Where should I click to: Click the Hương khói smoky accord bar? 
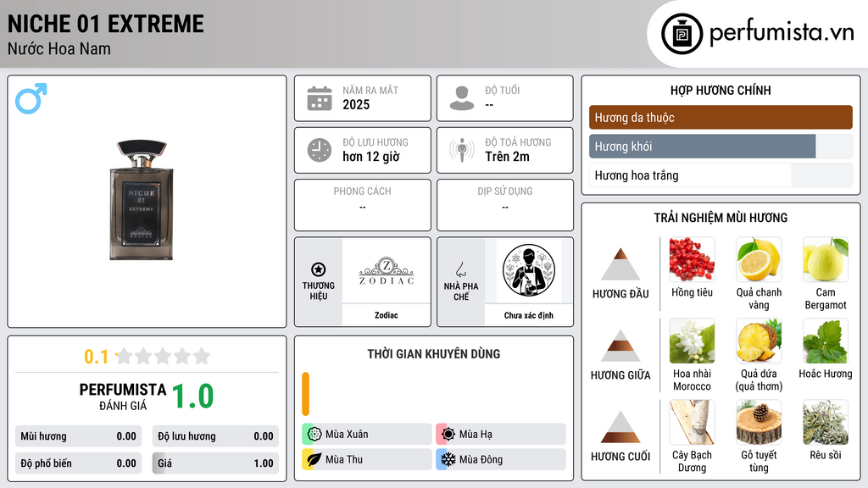pos(721,147)
